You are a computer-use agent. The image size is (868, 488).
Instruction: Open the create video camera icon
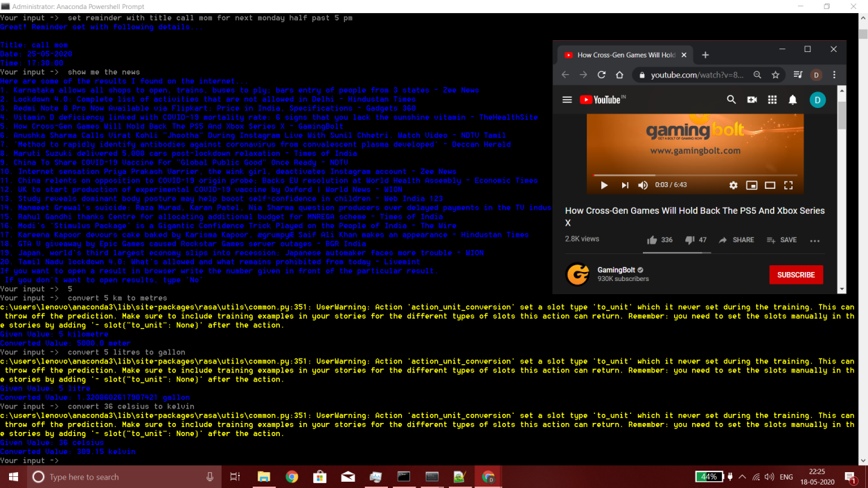pyautogui.click(x=752, y=100)
